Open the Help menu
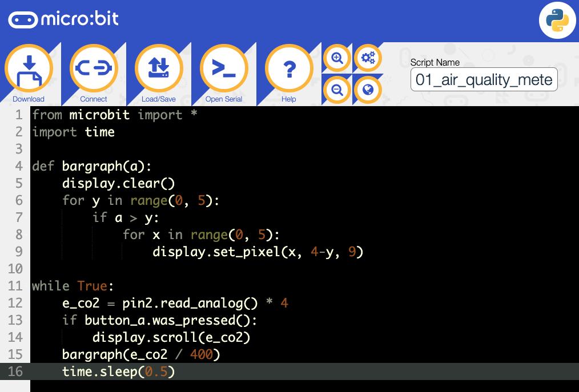Image resolution: width=579 pixels, height=392 pixels. pyautogui.click(x=289, y=68)
